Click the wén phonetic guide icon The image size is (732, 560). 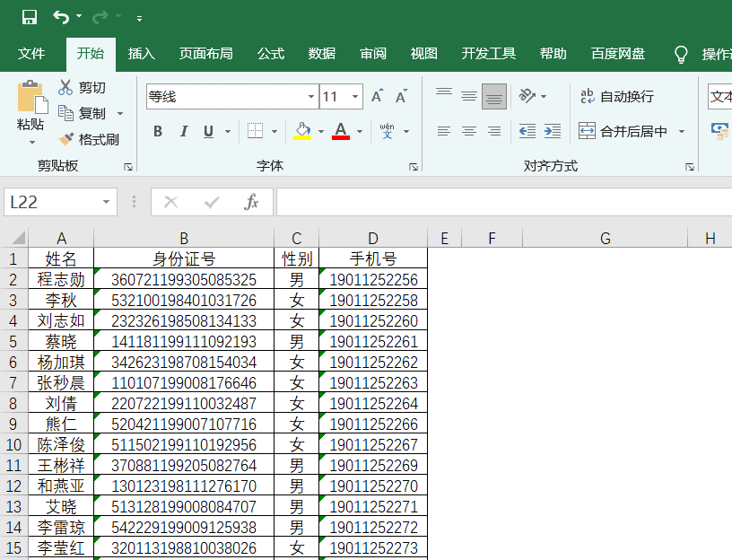click(387, 131)
